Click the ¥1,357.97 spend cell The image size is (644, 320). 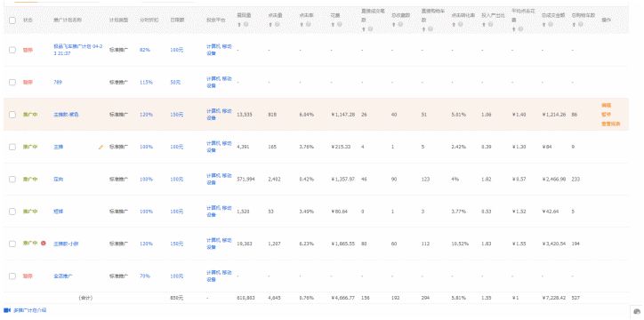[x=343, y=180]
